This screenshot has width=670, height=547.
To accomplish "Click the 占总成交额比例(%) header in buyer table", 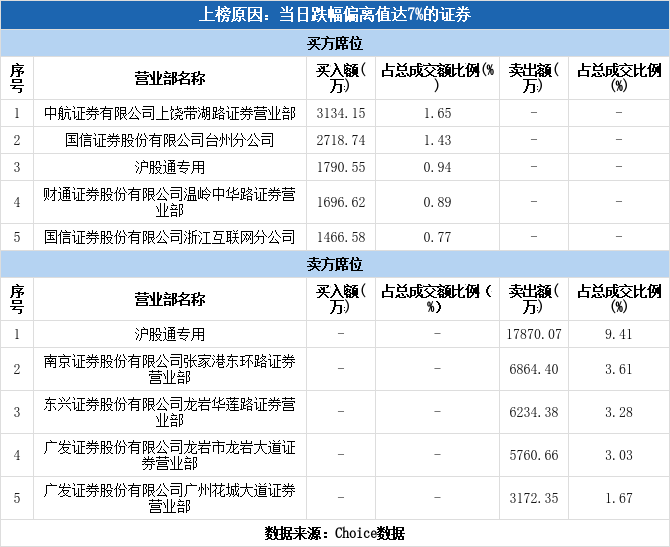I will pyautogui.click(x=437, y=78).
